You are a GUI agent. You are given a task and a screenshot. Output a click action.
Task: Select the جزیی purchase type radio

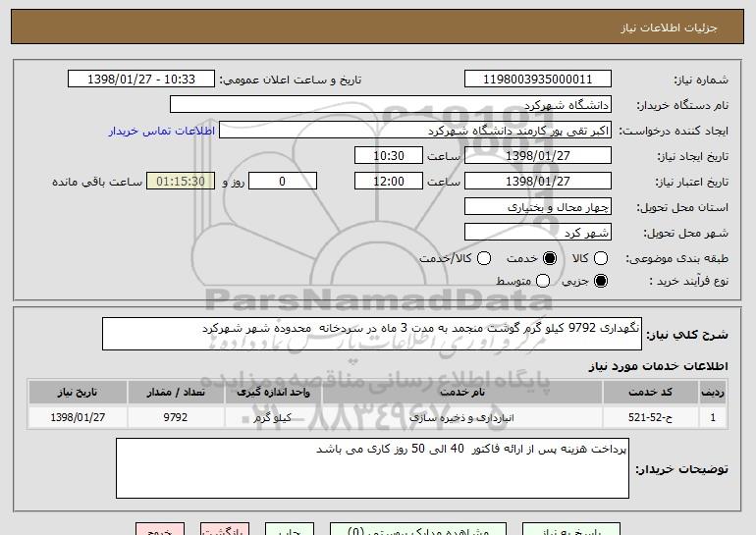pos(601,281)
